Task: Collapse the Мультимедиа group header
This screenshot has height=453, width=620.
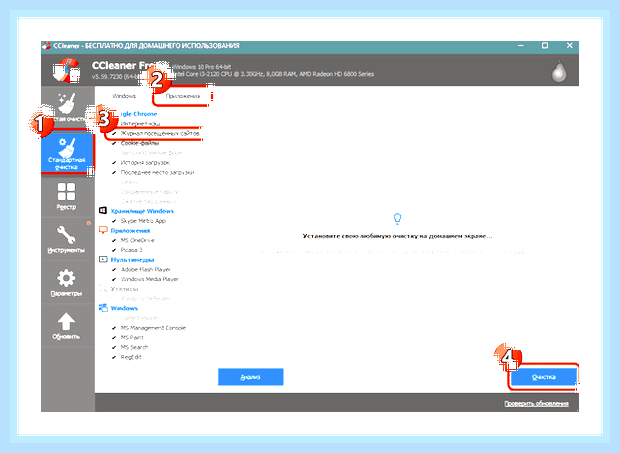Action: click(x=132, y=260)
